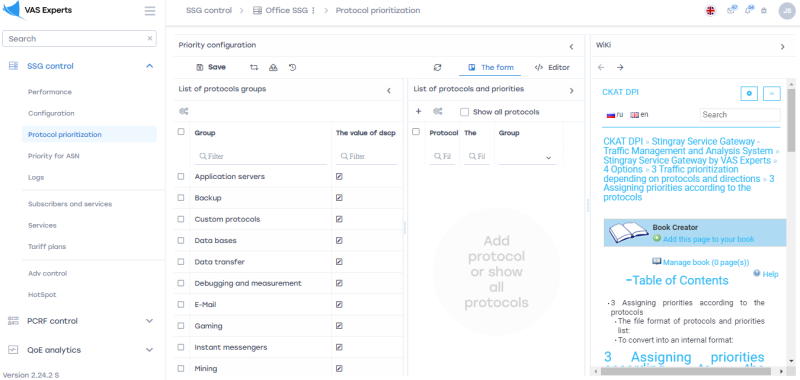This screenshot has width=800, height=380.
Task: Open Priority for ASN menu item
Action: tap(54, 156)
